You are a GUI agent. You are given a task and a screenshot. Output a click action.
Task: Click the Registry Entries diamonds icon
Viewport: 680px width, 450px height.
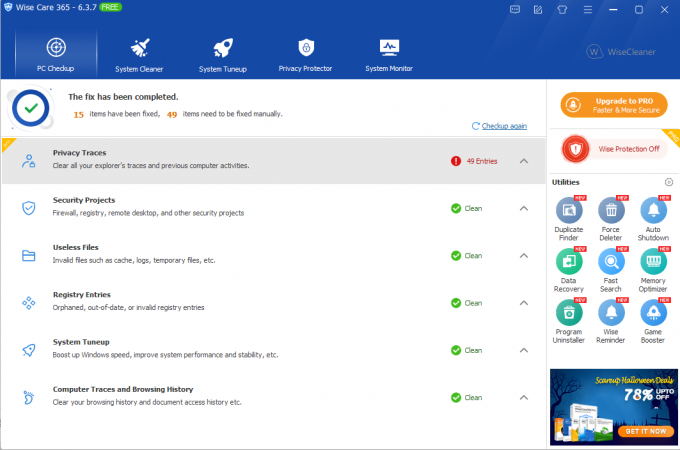29,303
